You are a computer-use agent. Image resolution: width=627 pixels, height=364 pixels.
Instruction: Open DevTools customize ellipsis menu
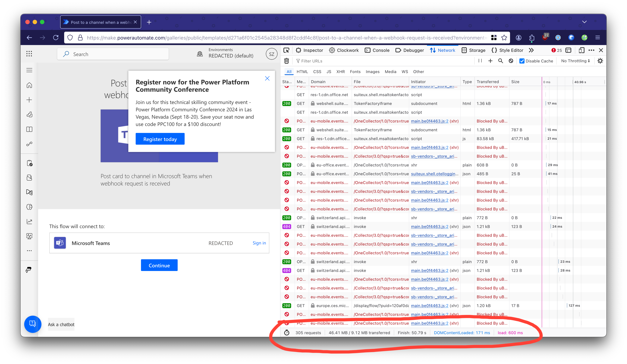pyautogui.click(x=591, y=50)
